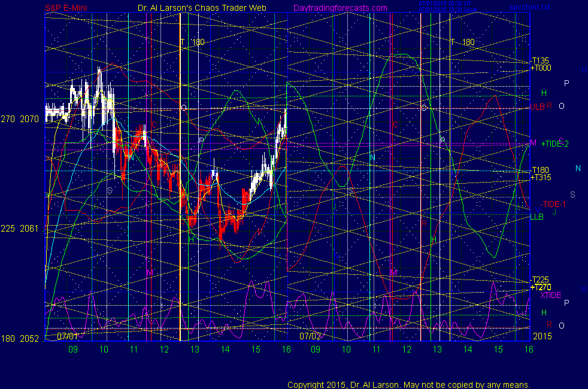Click the "S&P E-Mini" chart title
Screen dimensions: 588x389
(66, 8)
